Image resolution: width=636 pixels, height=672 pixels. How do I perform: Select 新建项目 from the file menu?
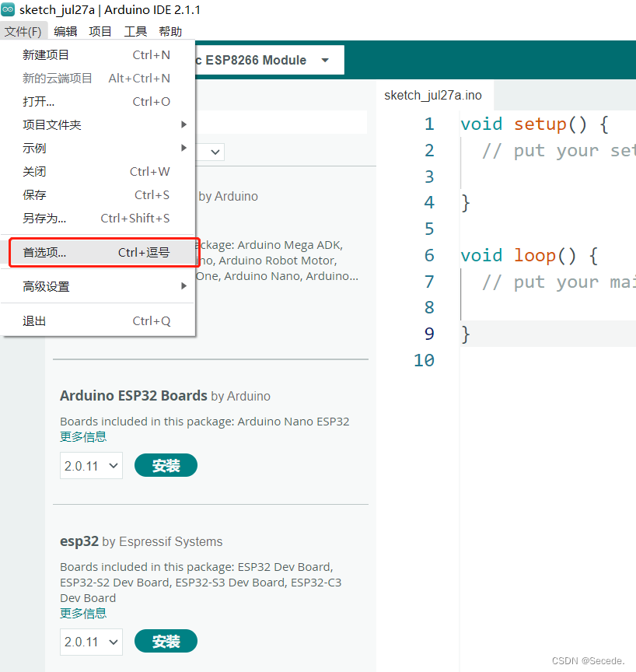pyautogui.click(x=98, y=55)
